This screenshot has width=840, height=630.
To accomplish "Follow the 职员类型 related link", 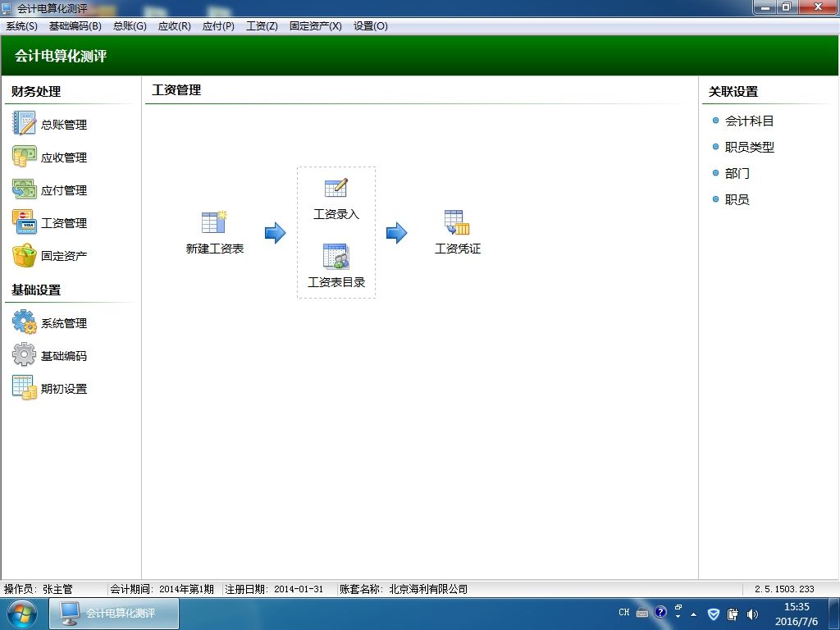I will coord(749,147).
